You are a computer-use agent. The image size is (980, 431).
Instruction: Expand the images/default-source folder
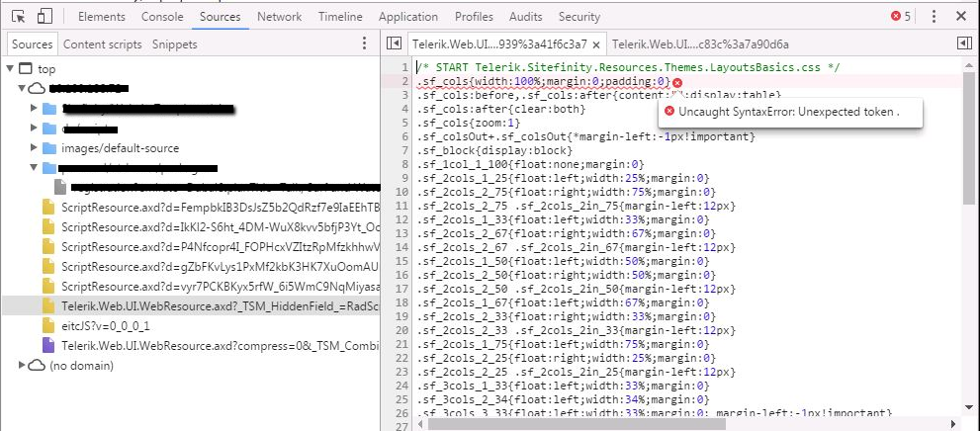point(35,148)
